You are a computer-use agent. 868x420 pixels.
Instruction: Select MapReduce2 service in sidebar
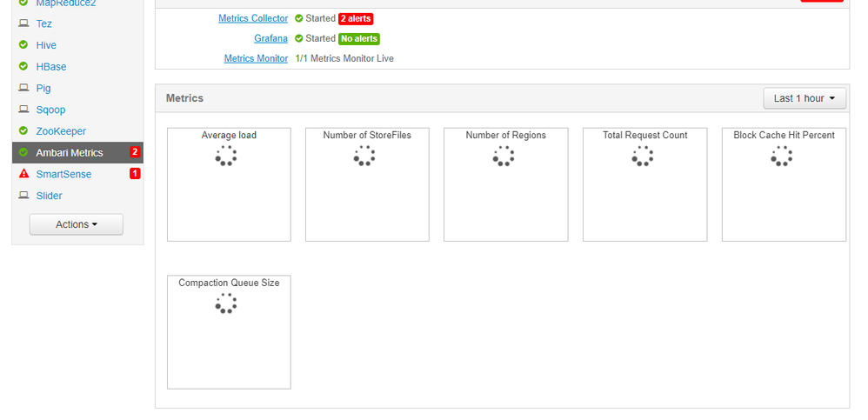click(x=66, y=3)
